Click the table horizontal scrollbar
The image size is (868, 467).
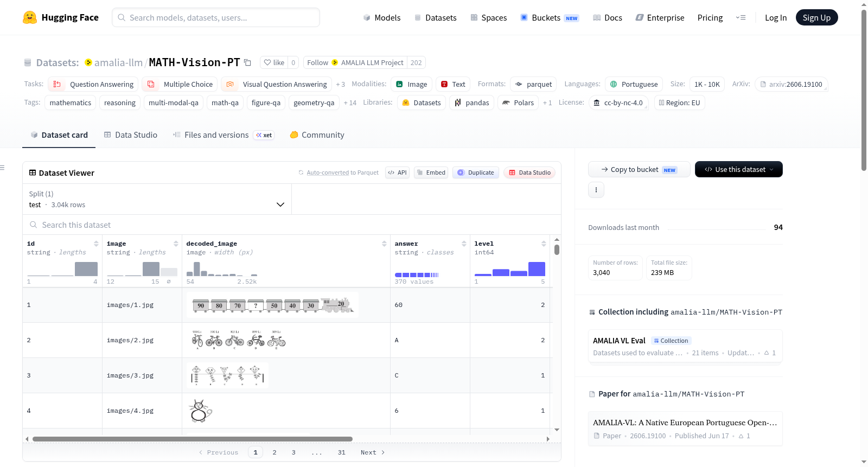[x=193, y=439]
